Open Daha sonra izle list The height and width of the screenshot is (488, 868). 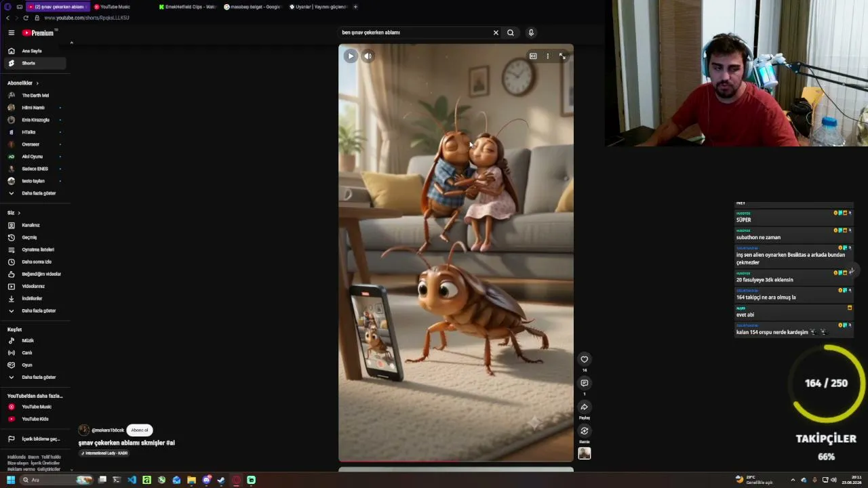coord(34,262)
